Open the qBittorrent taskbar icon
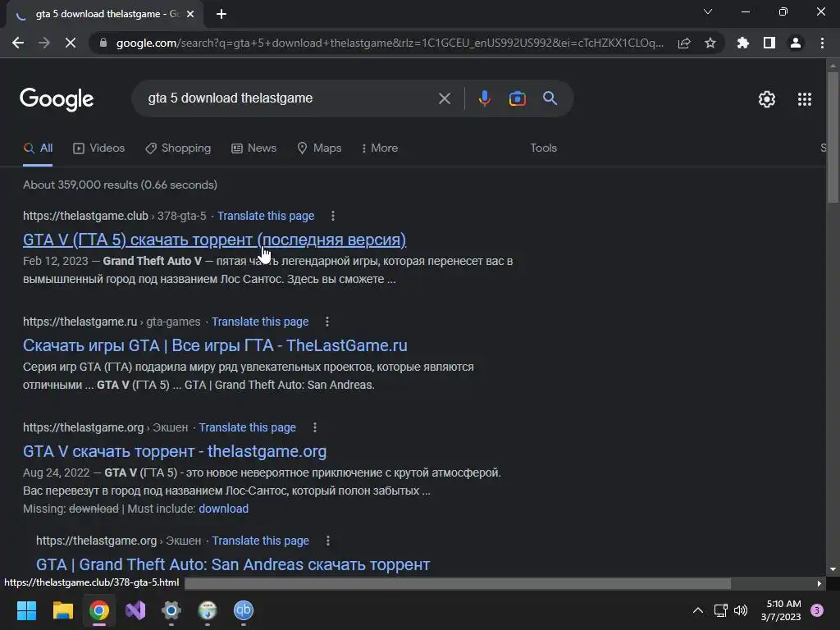 (243, 610)
